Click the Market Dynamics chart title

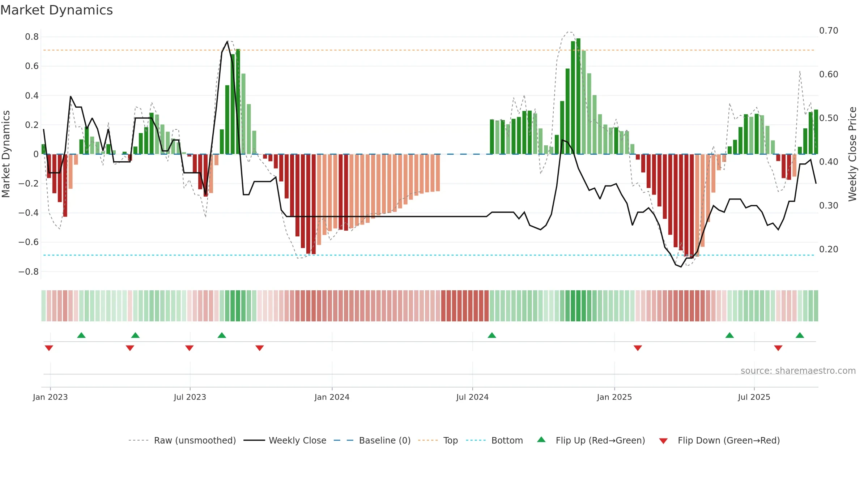56,10
